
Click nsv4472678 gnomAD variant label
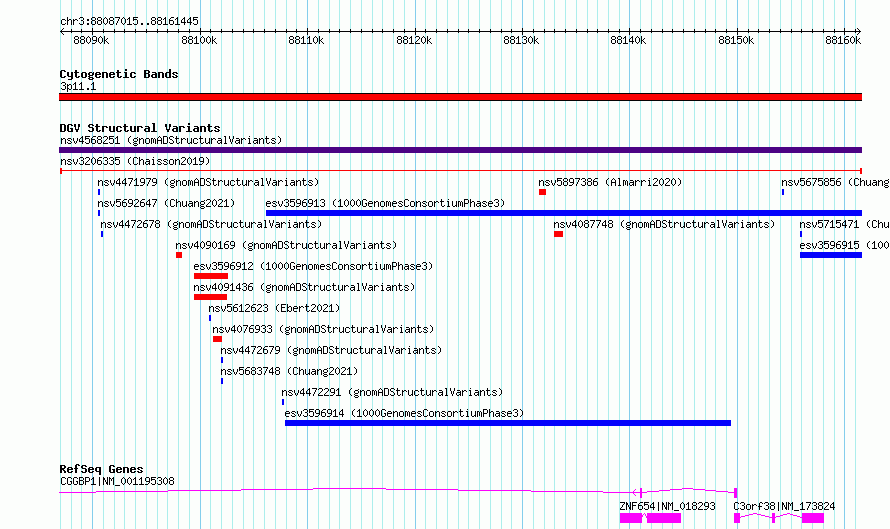tap(211, 224)
